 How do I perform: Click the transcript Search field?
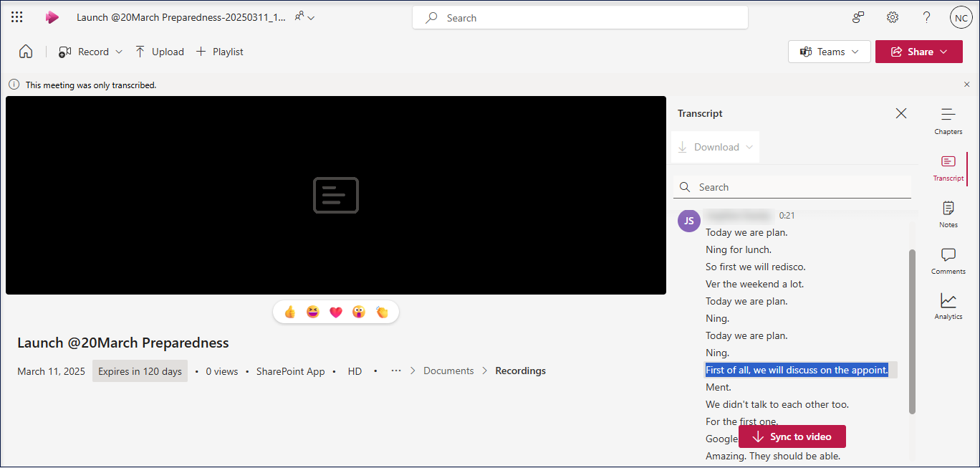(792, 187)
